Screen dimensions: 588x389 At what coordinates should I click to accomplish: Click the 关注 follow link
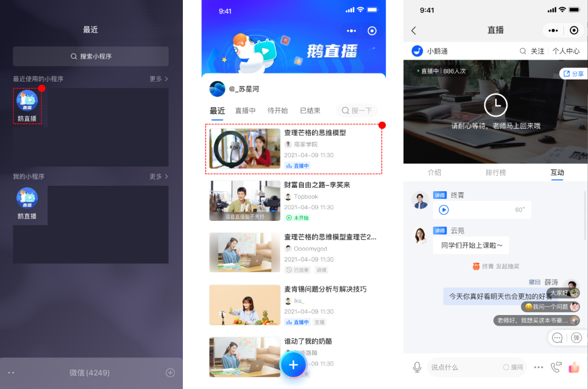[538, 51]
